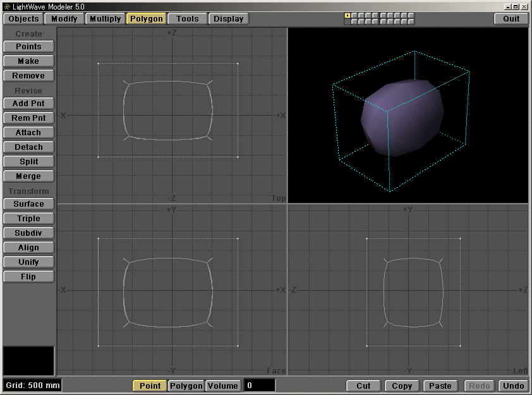532x395 pixels.
Task: Use the Split tool
Action: pyautogui.click(x=28, y=161)
